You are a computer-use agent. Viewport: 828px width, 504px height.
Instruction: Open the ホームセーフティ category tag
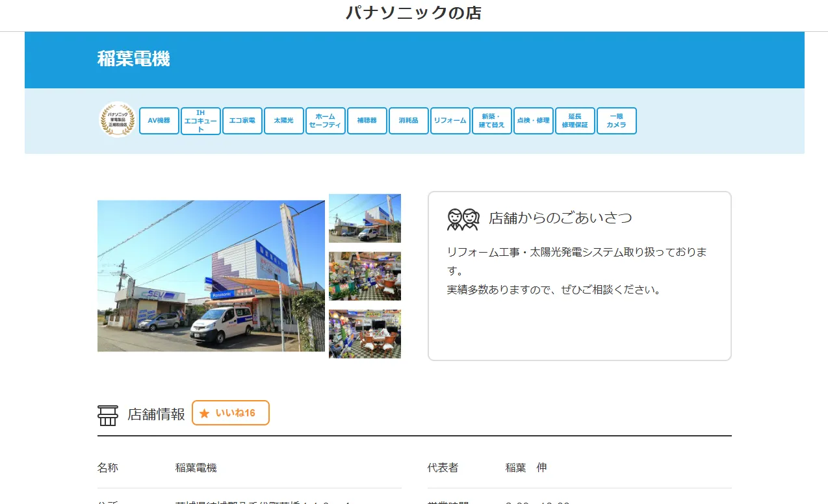point(326,121)
